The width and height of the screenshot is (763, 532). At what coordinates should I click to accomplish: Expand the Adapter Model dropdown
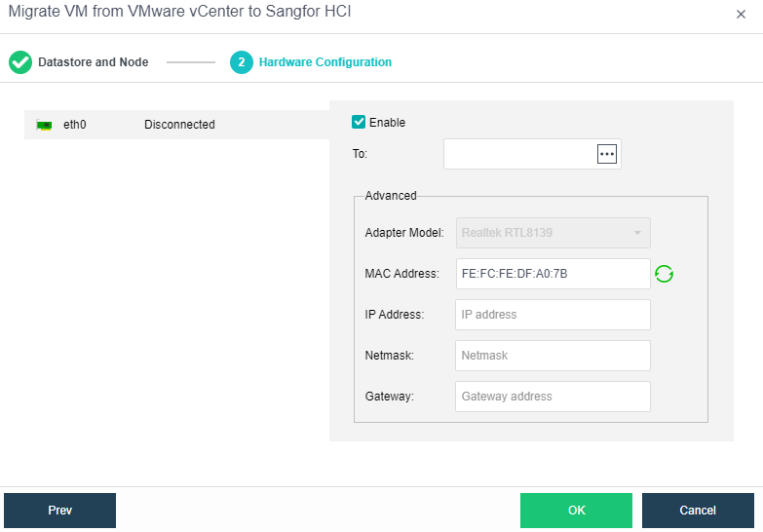[x=552, y=233]
